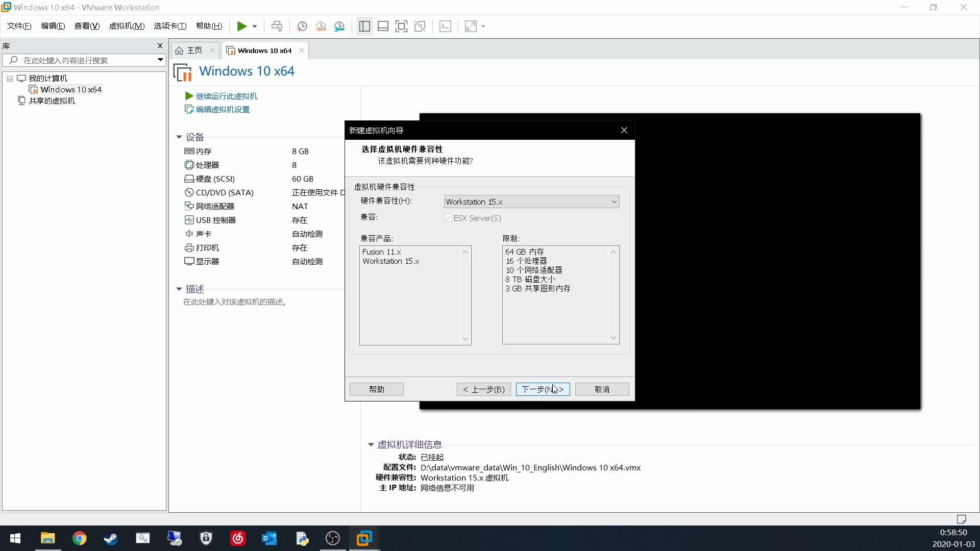The height and width of the screenshot is (551, 980).
Task: Enter full screen mode via toolbar icon
Action: (x=402, y=26)
